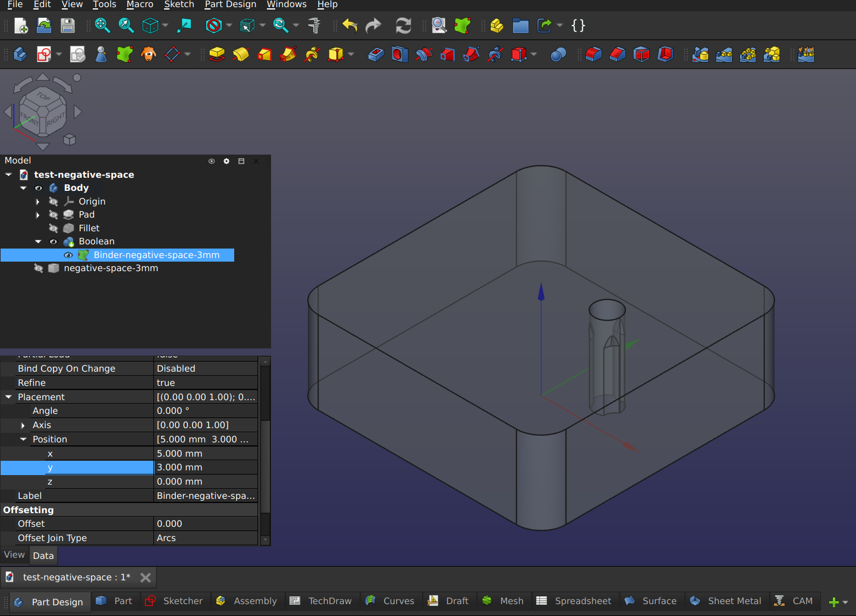Click the Pocket tool icon
Viewport: 856px width, 616px height.
(376, 55)
